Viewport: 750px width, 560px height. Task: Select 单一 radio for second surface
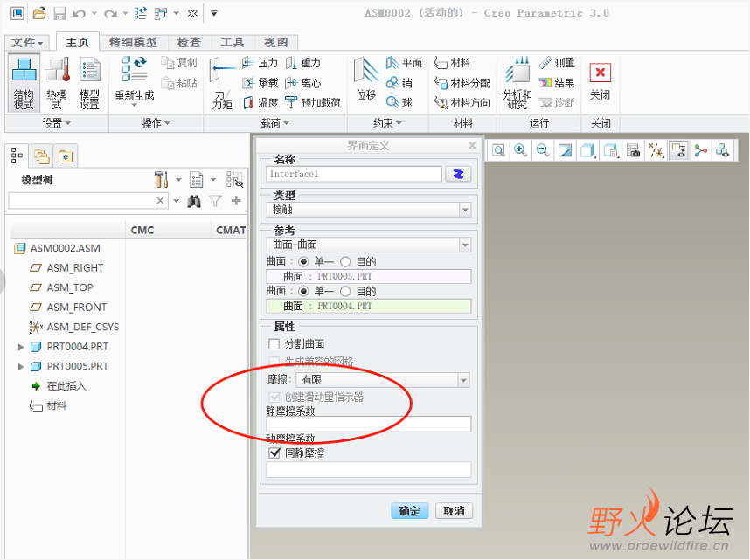click(x=303, y=291)
